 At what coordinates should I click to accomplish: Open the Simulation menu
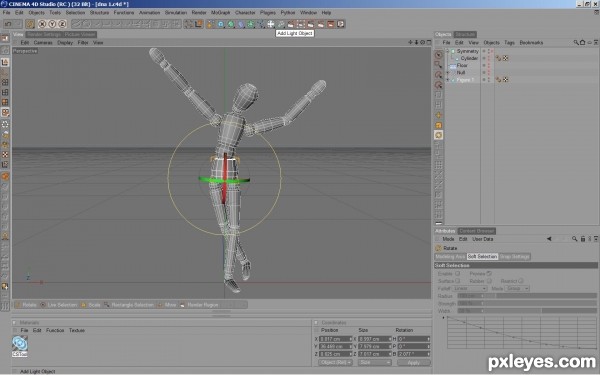176,13
